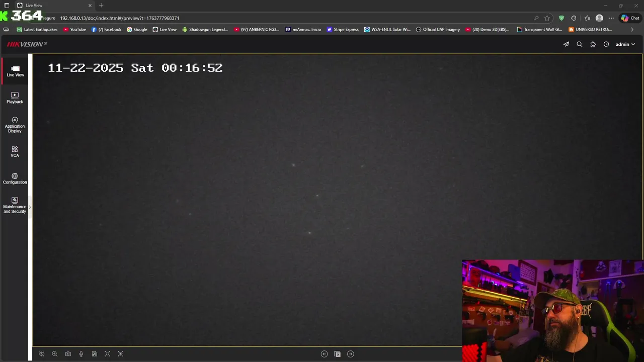Open the Official UAP Imagery bookmark

pyautogui.click(x=438, y=30)
